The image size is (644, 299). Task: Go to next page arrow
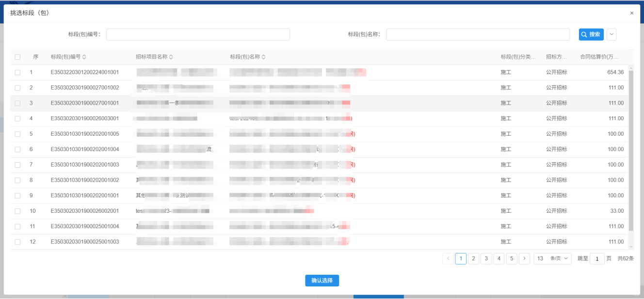[524, 259]
